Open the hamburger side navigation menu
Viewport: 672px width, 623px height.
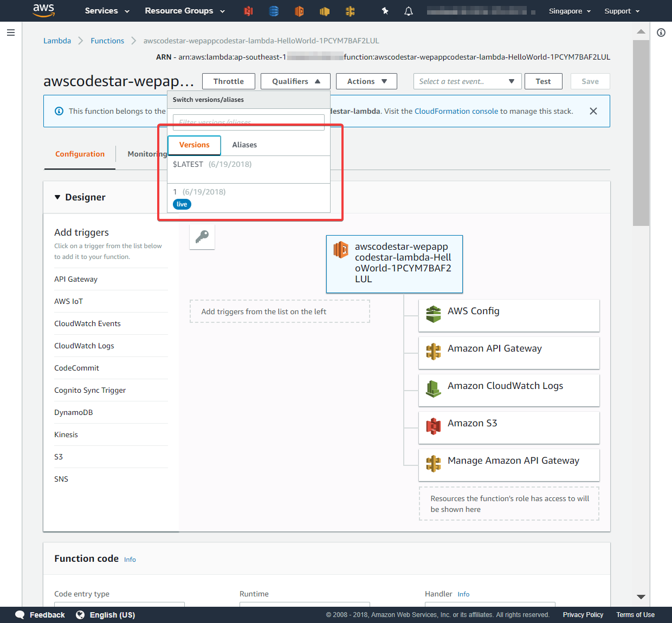[x=11, y=33]
